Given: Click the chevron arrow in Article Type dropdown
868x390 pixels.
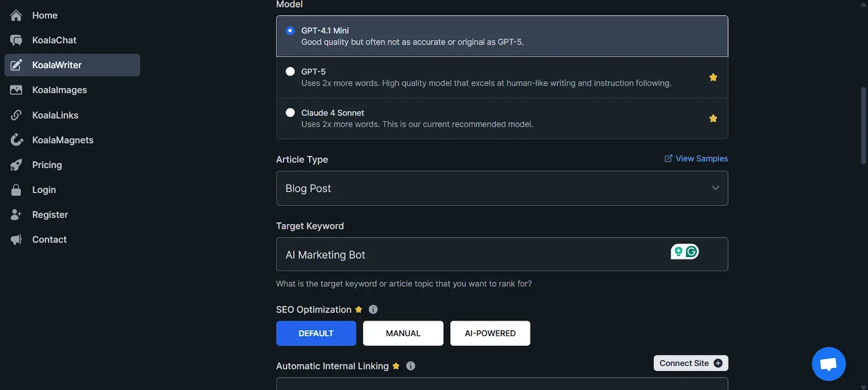Looking at the screenshot, I should click(716, 188).
